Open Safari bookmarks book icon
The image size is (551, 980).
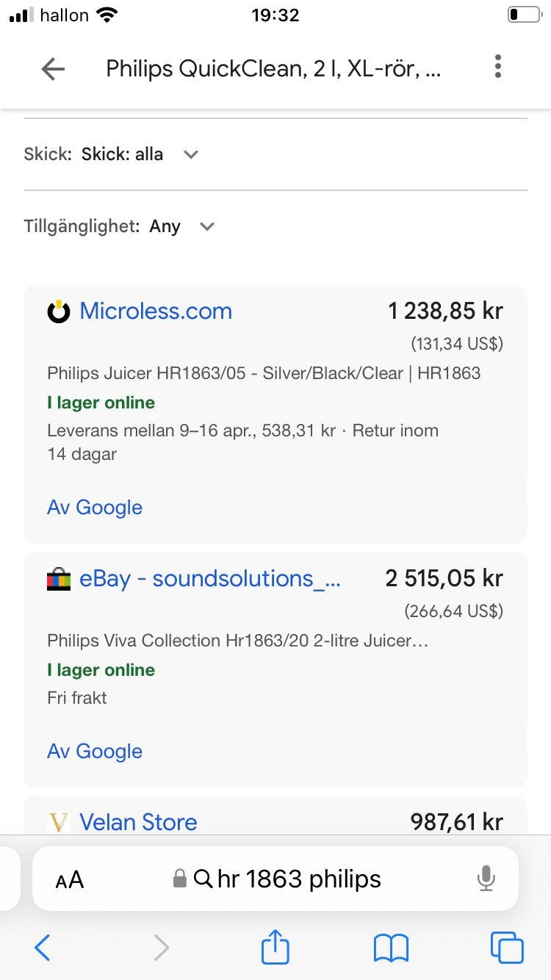[391, 948]
